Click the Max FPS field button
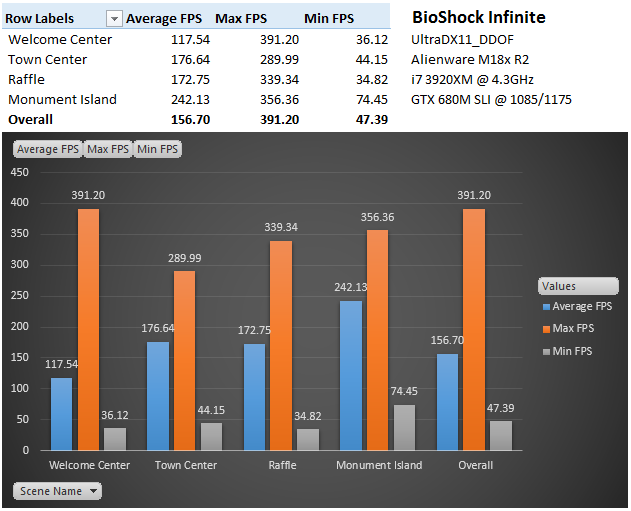The image size is (631, 511). tap(108, 149)
